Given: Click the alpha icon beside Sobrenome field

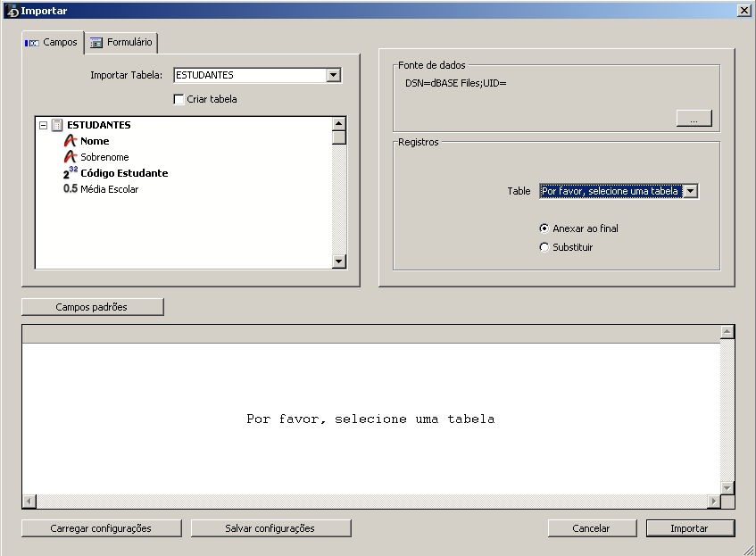Looking at the screenshot, I should (x=71, y=157).
